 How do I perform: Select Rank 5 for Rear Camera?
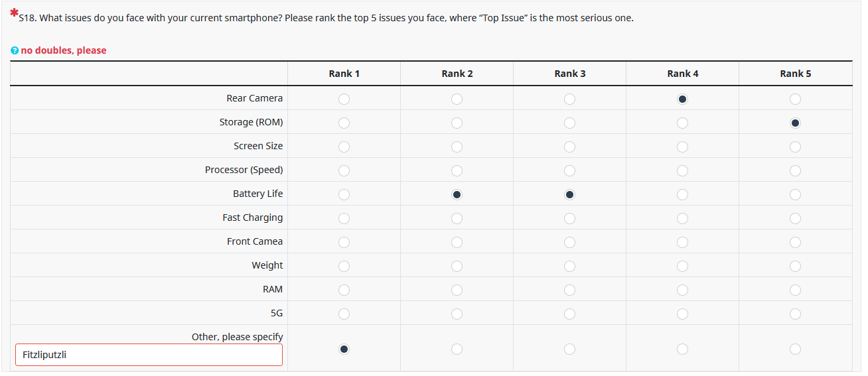(x=795, y=99)
